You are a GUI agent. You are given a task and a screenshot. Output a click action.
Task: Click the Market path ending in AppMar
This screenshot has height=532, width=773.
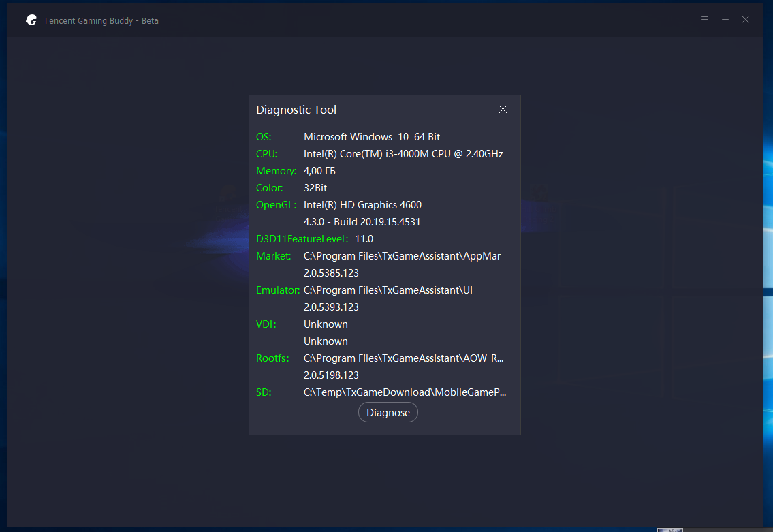pyautogui.click(x=402, y=256)
